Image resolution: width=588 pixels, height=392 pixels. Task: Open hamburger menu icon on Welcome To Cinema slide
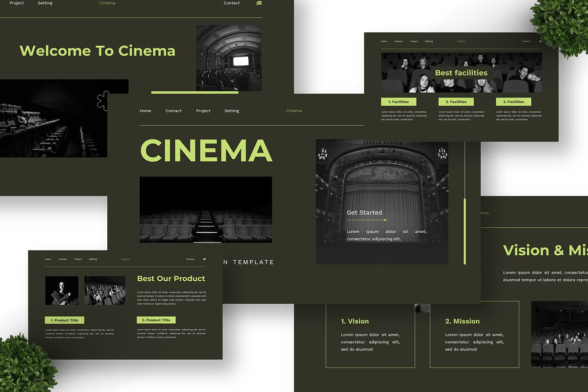click(x=259, y=3)
